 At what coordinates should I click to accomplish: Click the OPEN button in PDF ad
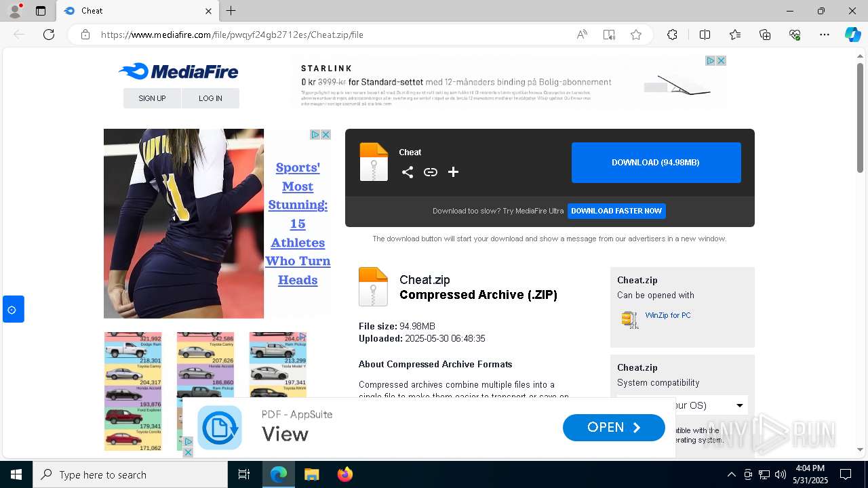tap(614, 428)
